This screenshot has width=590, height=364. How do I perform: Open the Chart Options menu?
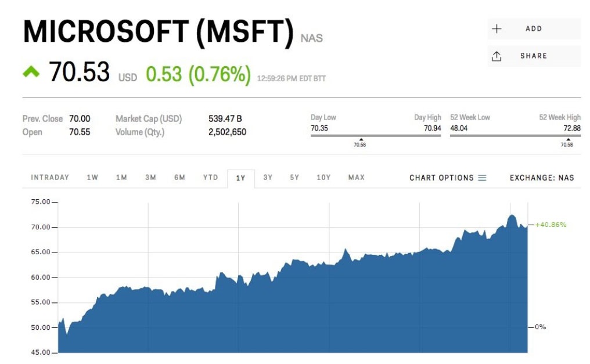click(x=447, y=178)
